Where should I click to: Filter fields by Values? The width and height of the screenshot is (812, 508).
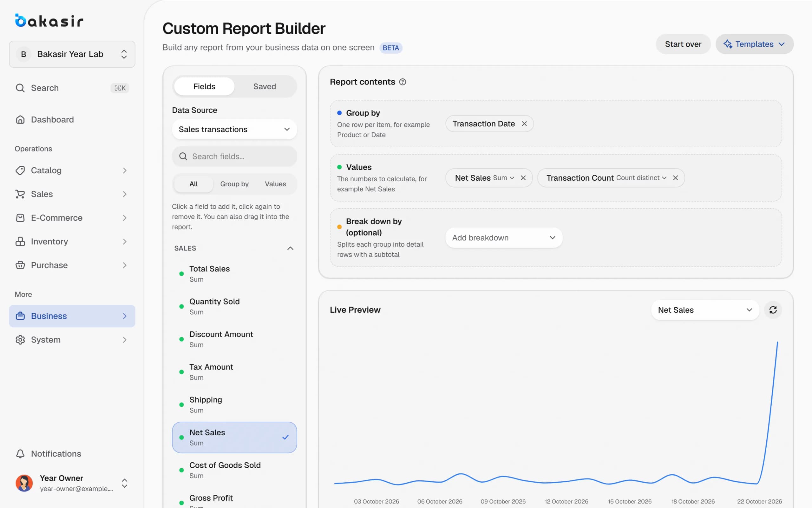click(275, 184)
